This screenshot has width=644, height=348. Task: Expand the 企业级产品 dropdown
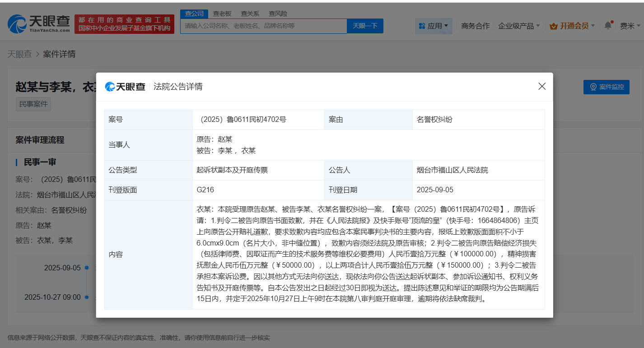tap(519, 26)
